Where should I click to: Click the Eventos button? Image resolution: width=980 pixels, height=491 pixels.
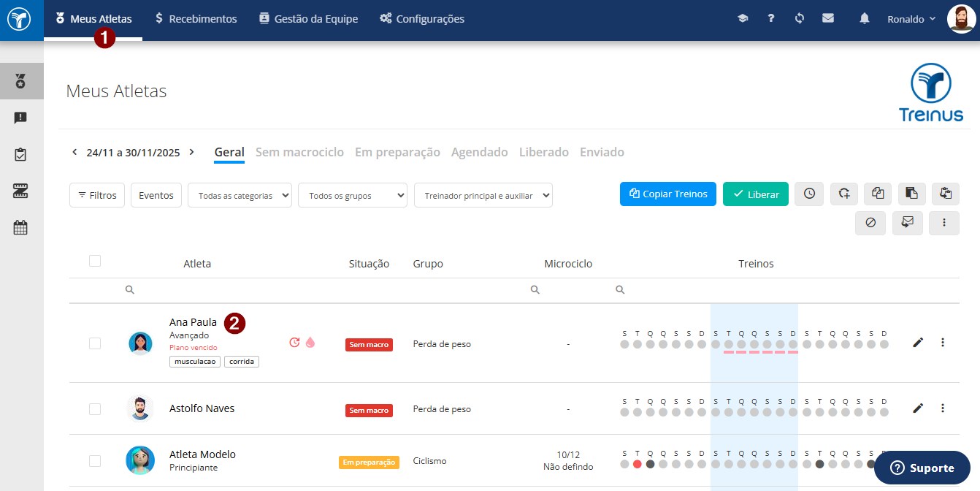(x=156, y=195)
